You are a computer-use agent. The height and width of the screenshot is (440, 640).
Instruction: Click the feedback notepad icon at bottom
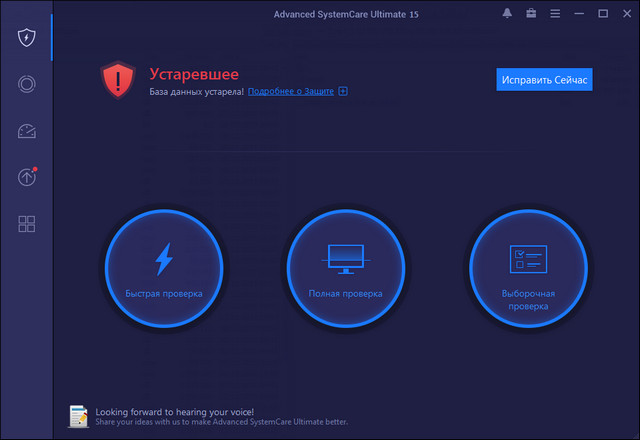[x=78, y=415]
